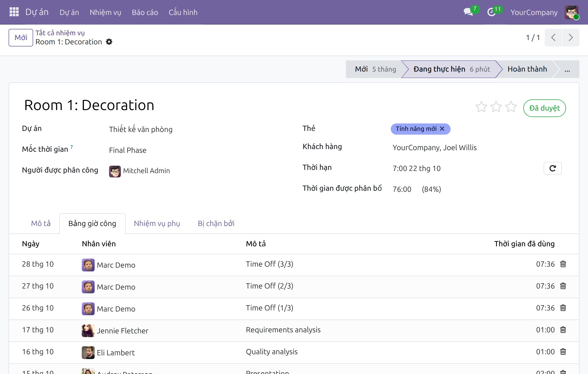Follow the Tất cả nhiệm vụ breadcrumb link
Image resolution: width=588 pixels, height=374 pixels.
(60, 33)
